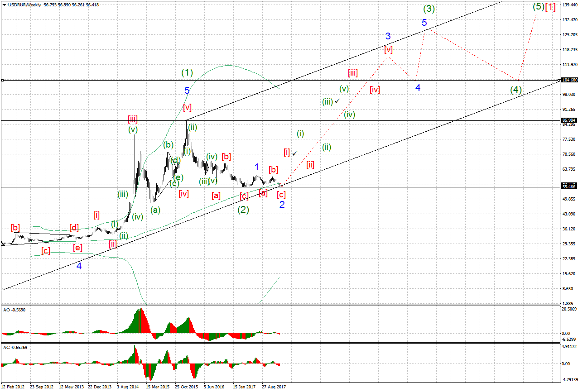
Task: Click the 125.705 price axis label
Action: (569, 34)
